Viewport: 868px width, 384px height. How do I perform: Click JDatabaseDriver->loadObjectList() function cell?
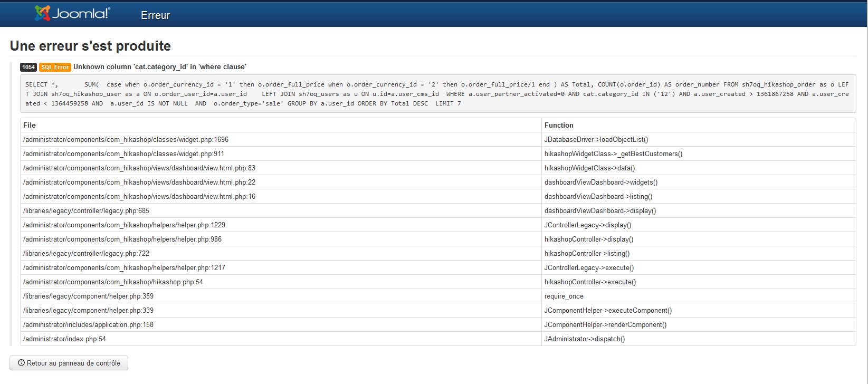point(699,139)
